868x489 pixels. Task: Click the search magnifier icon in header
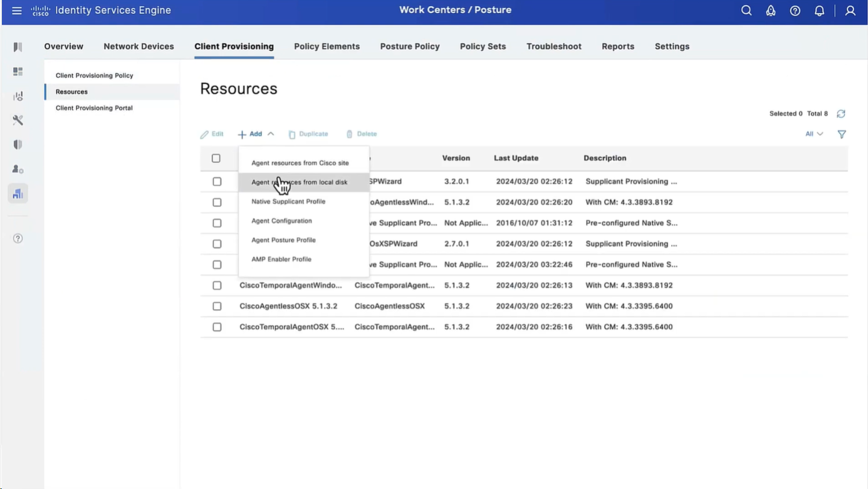click(x=746, y=11)
